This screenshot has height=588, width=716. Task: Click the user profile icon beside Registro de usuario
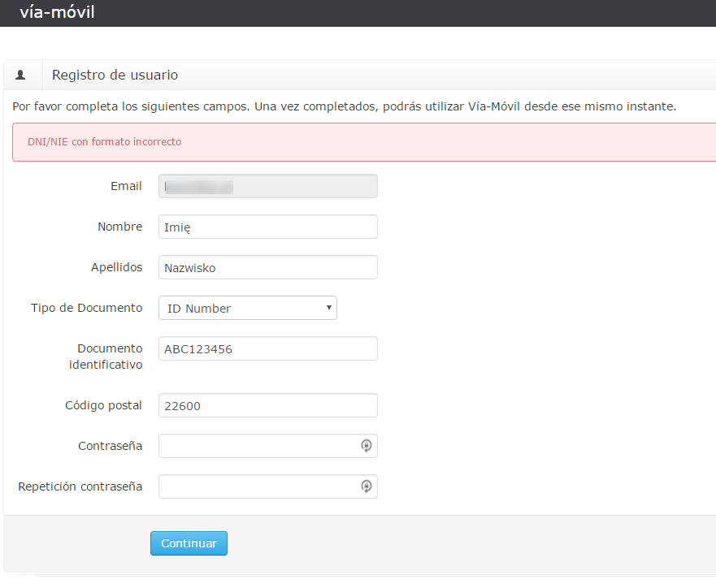(20, 75)
